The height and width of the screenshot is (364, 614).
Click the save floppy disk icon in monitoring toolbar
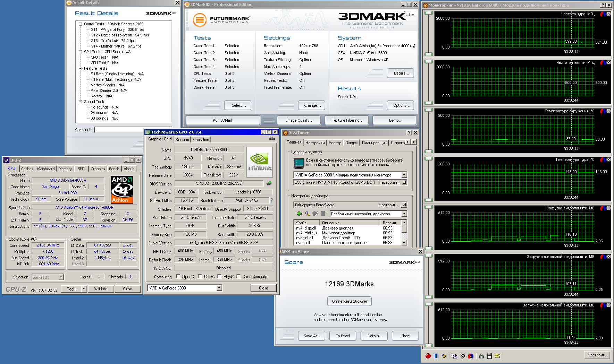point(489,356)
